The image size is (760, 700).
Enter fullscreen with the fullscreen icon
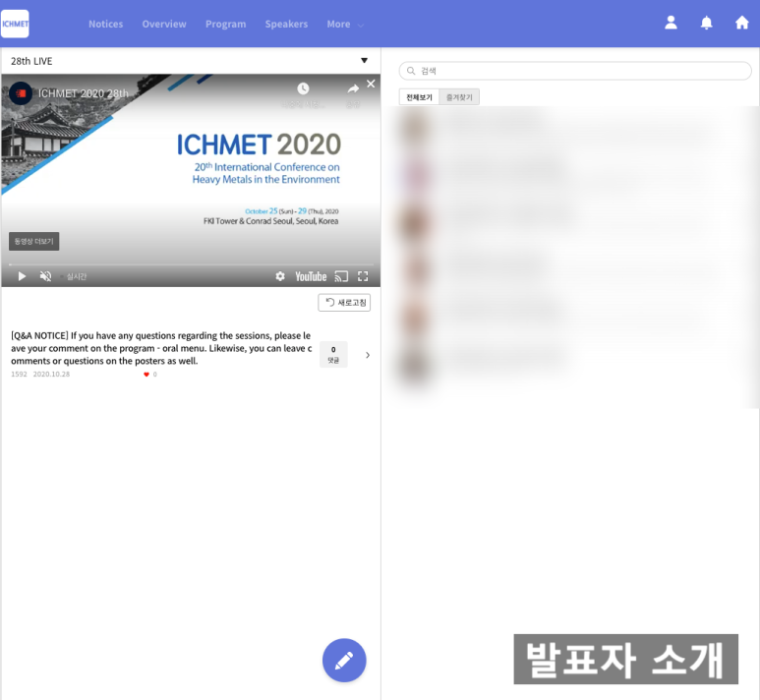(363, 276)
